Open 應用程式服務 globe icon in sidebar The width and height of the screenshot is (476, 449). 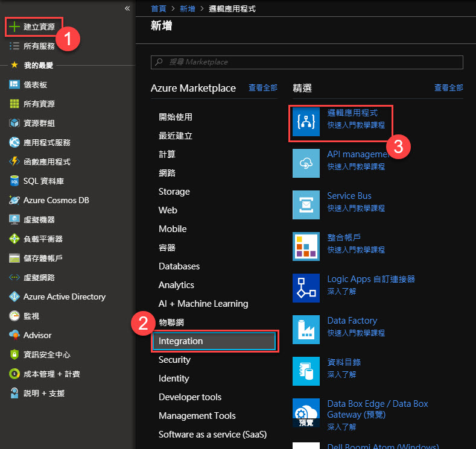click(14, 142)
